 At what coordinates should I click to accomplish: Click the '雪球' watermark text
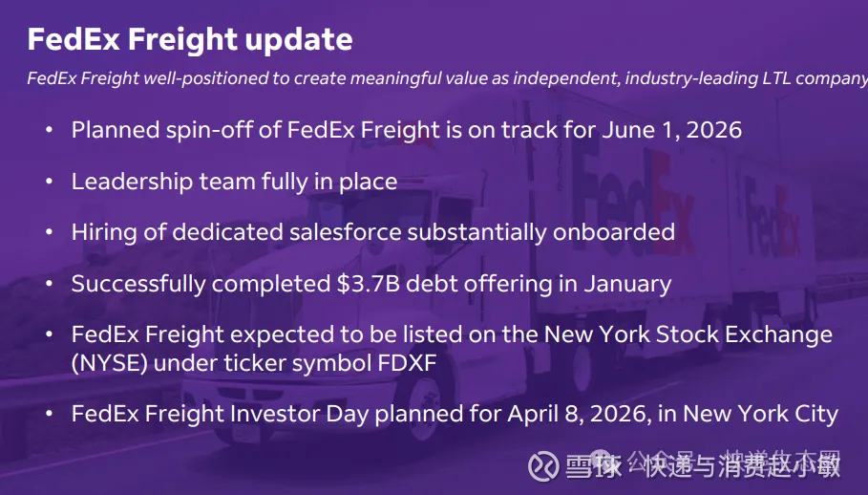pos(594,466)
